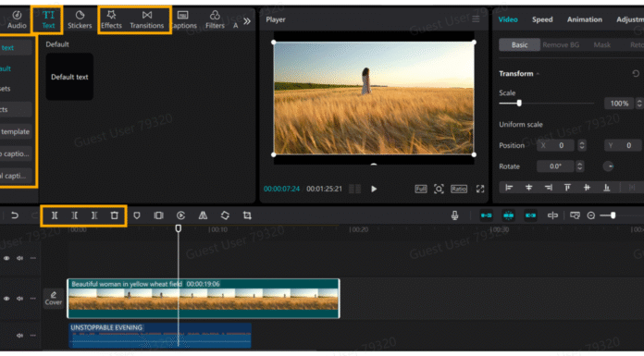The height and width of the screenshot is (356, 644).
Task: Collapse the Transform section arrow
Action: pyautogui.click(x=538, y=74)
